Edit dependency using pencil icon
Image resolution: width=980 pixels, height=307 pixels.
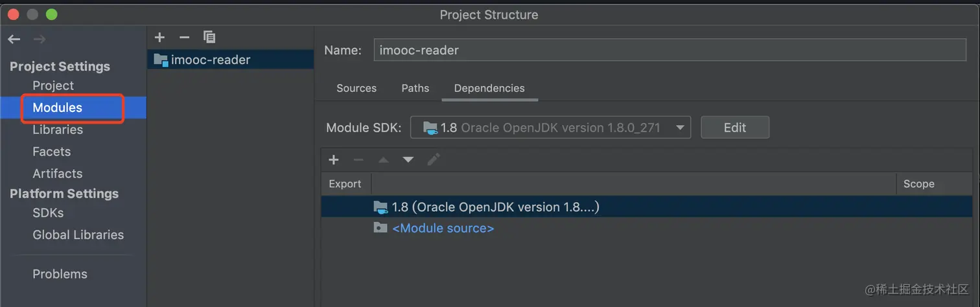click(434, 159)
